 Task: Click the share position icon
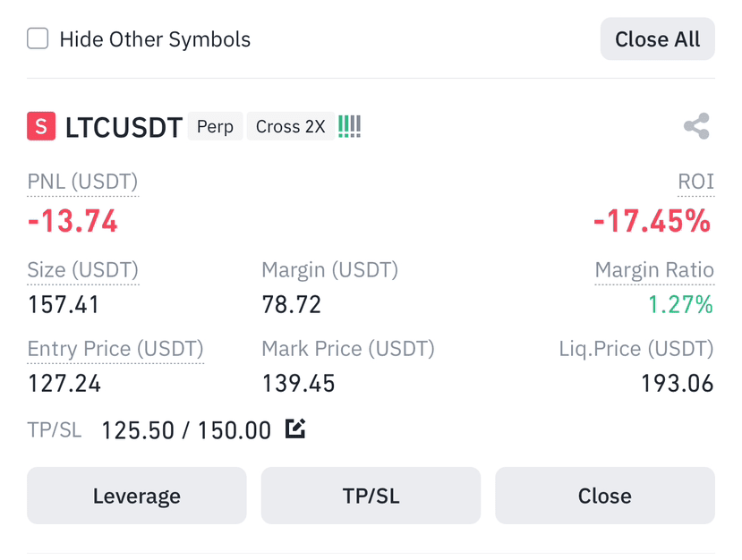[x=696, y=126]
